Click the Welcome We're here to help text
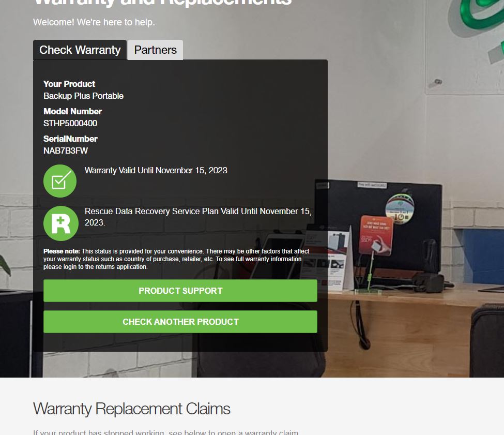The width and height of the screenshot is (504, 435). click(x=94, y=22)
